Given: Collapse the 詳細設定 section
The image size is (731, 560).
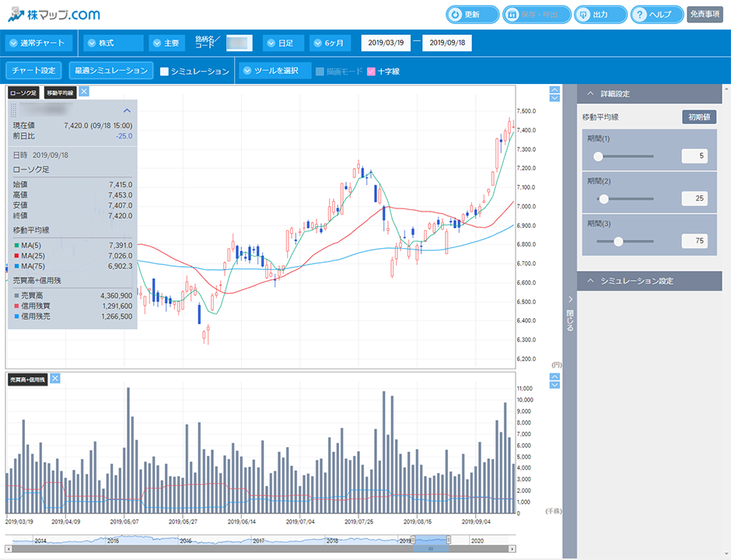Looking at the screenshot, I should click(649, 93).
